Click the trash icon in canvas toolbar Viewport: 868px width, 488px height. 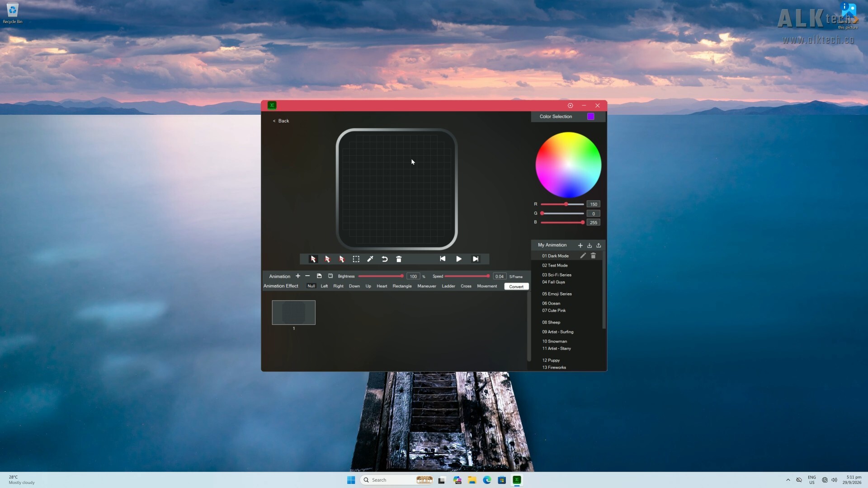[x=399, y=259]
